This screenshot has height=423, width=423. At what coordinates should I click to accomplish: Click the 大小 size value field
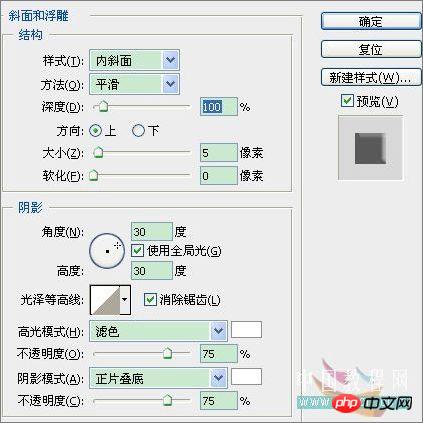point(219,153)
